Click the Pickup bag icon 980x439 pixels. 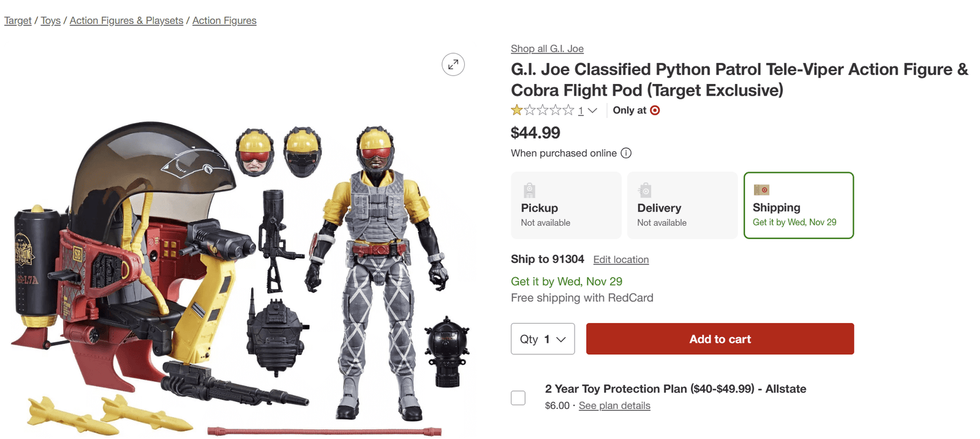coord(530,190)
